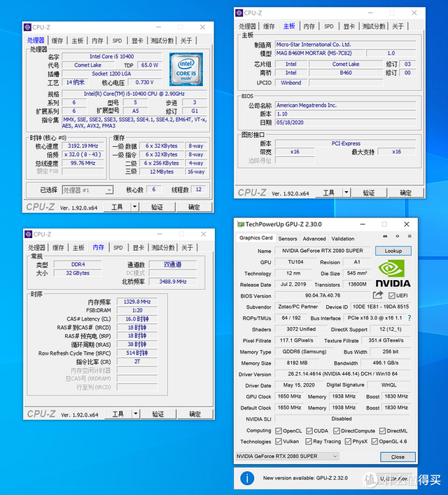This screenshot has height=495, width=448.
Task: Click the 05/18/2020 BIOS date value
Action: tap(345, 123)
